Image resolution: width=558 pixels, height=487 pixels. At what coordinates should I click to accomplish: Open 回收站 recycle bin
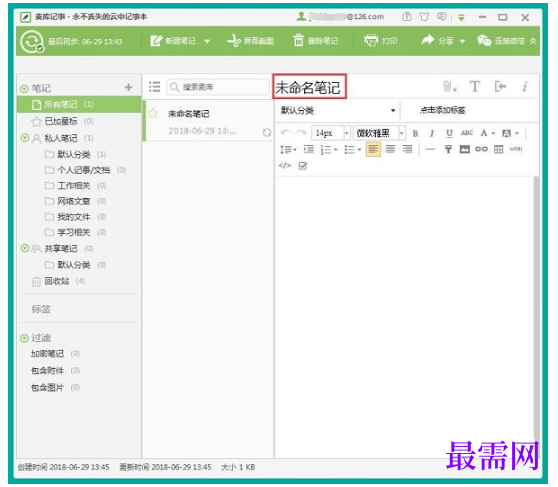click(58, 281)
